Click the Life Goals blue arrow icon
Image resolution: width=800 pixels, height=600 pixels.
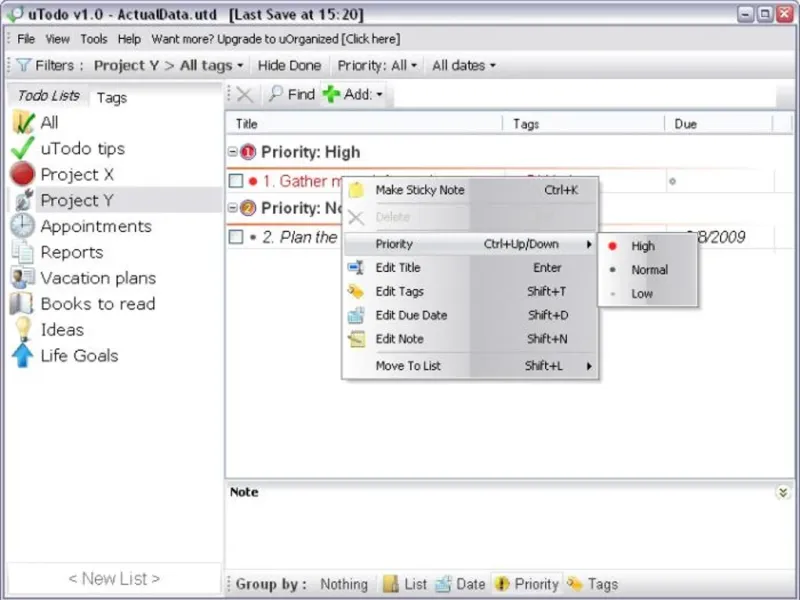pos(22,356)
